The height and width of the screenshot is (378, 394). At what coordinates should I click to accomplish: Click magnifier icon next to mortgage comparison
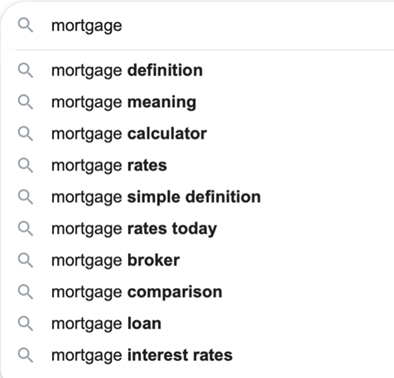25,292
